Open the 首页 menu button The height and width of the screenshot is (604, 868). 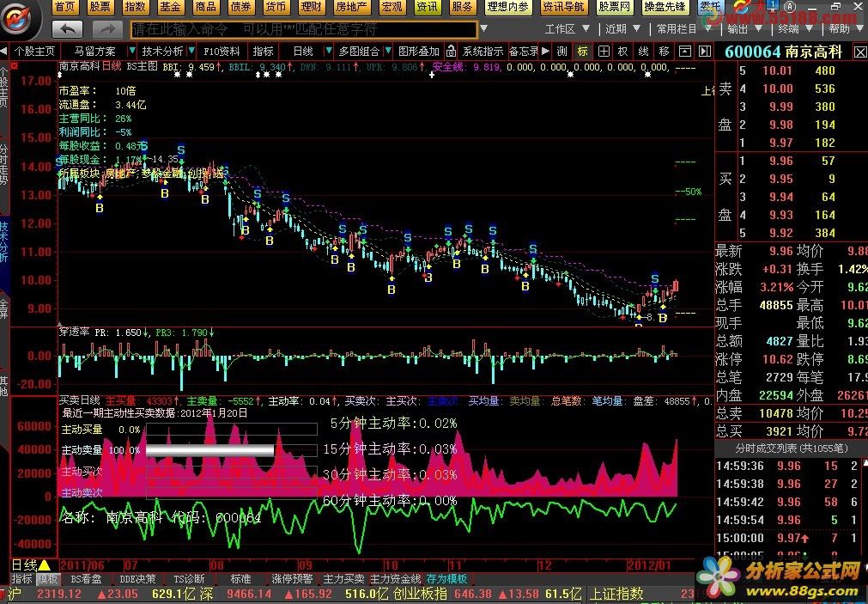click(x=64, y=7)
